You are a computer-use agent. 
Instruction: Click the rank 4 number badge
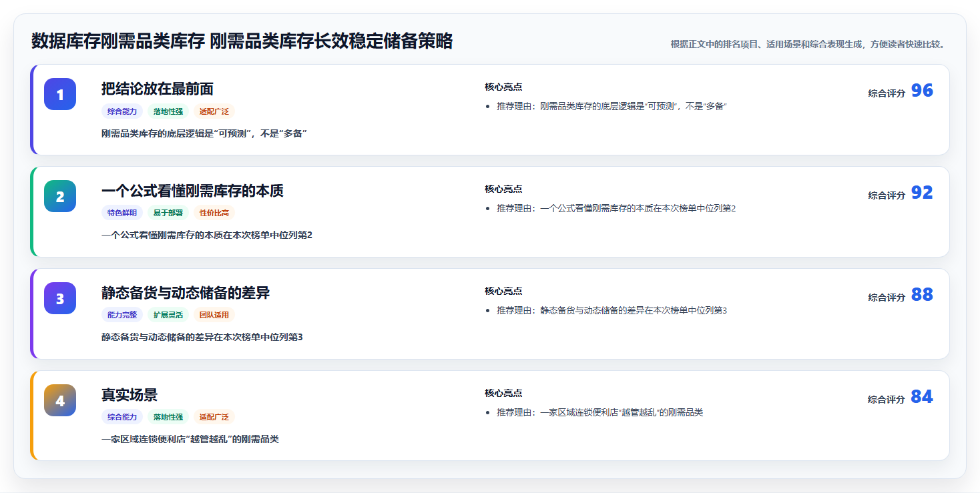tap(60, 400)
